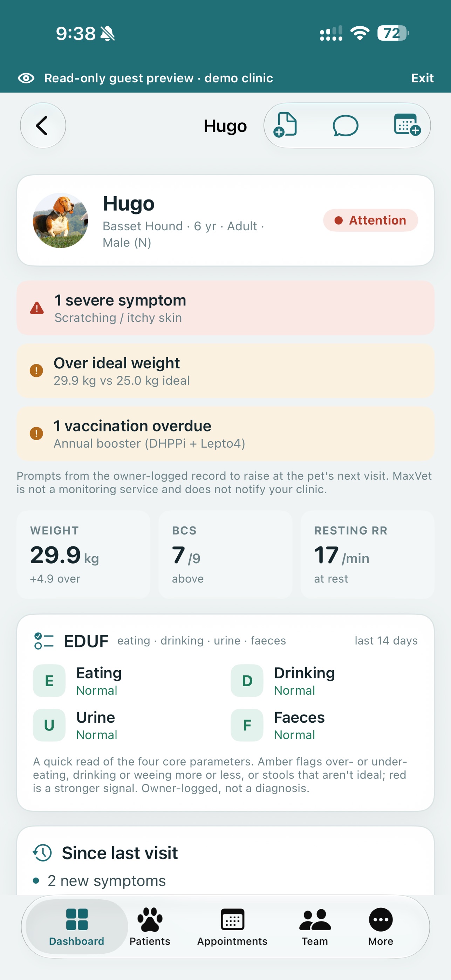Image resolution: width=451 pixels, height=980 pixels.
Task: Open the More menu
Action: pos(381,926)
